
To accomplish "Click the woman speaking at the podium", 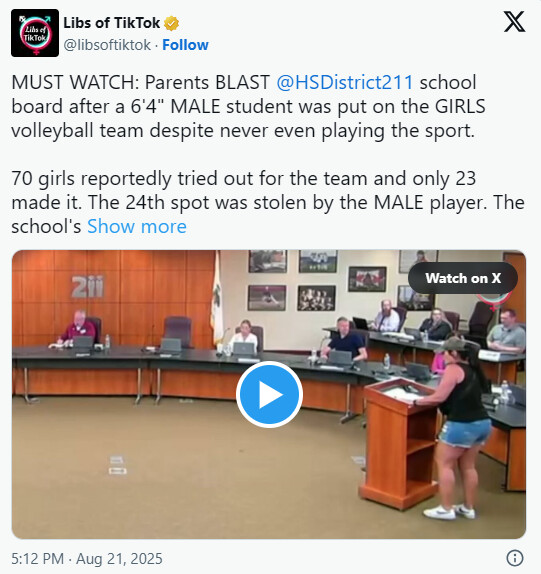I will click(458, 425).
